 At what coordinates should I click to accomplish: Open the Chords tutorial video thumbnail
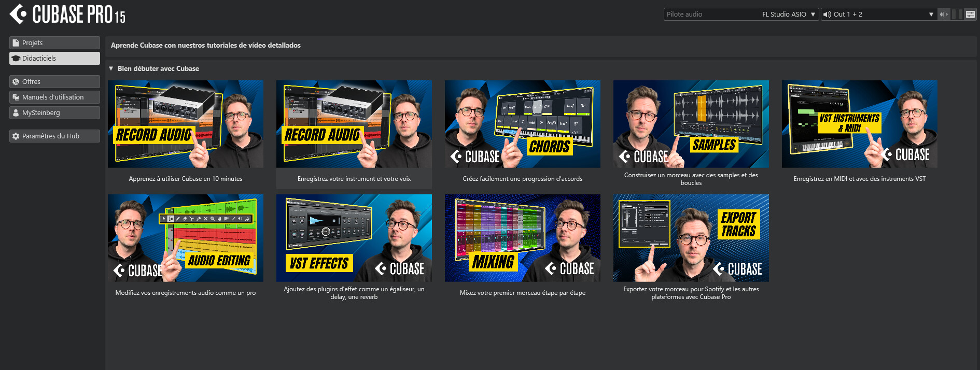pos(522,124)
